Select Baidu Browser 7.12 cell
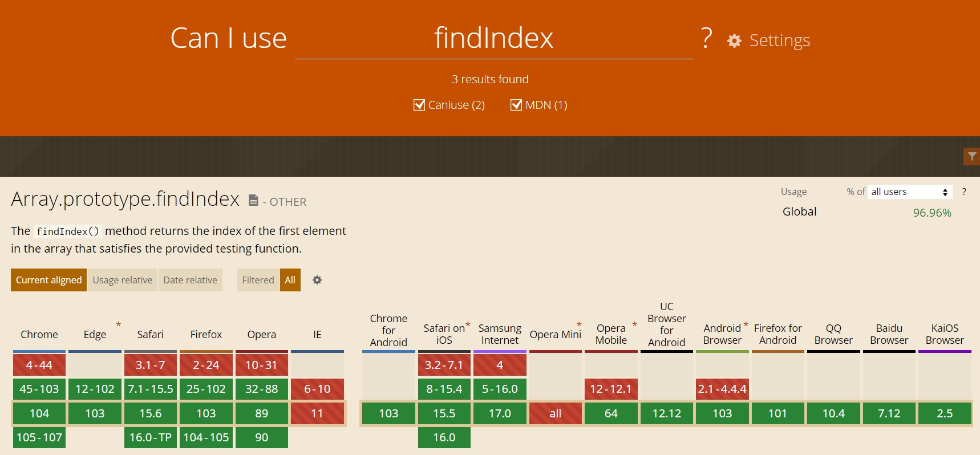 889,413
